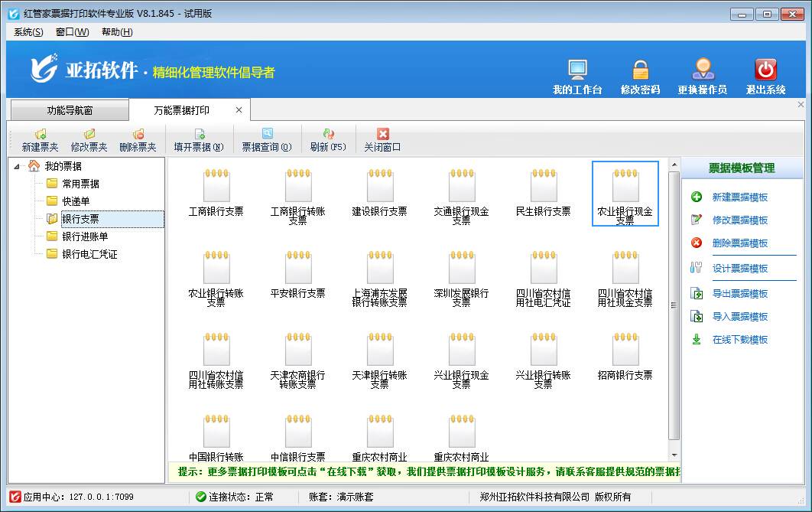Select 银行支票 folder in tree
The width and height of the screenshot is (812, 512).
pos(112,219)
